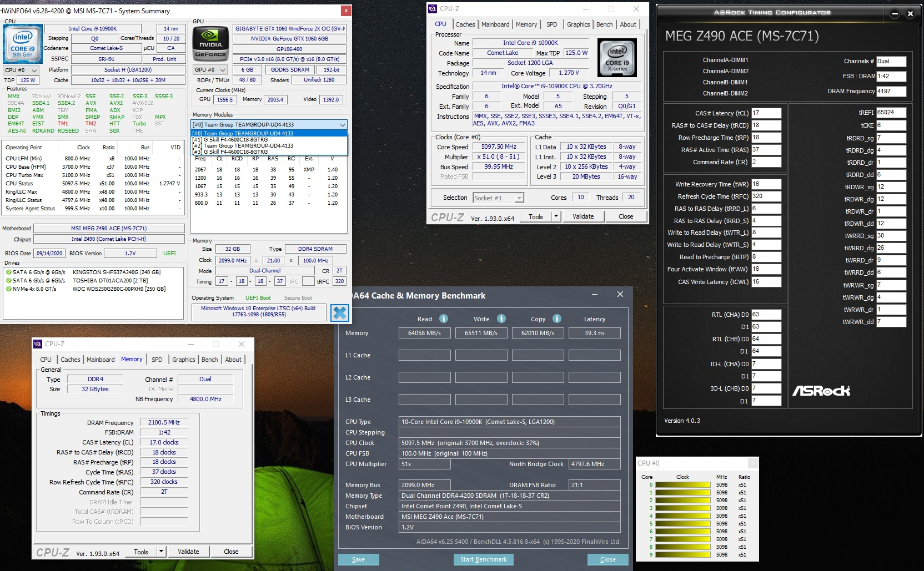Screen dimensions: 924x571
Task: Switch to Graphics tab in the CPU-Z memory timings window
Action: (184, 360)
